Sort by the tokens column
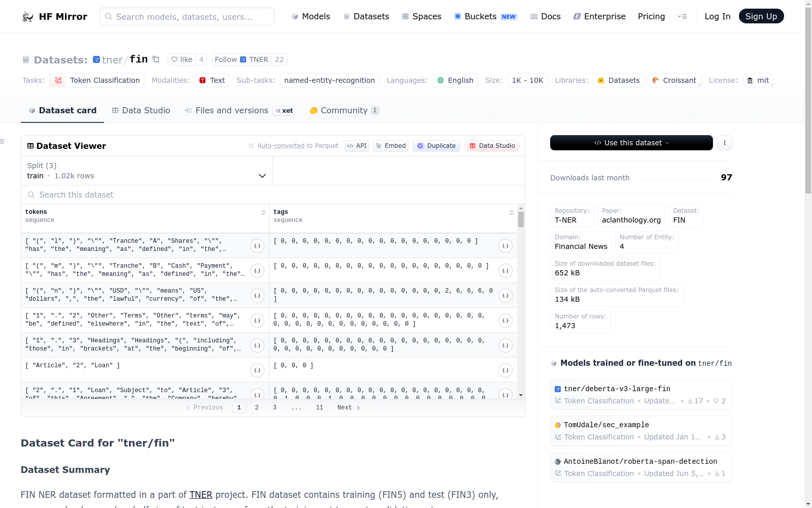Screen dimensions: 812x508 tap(263, 212)
